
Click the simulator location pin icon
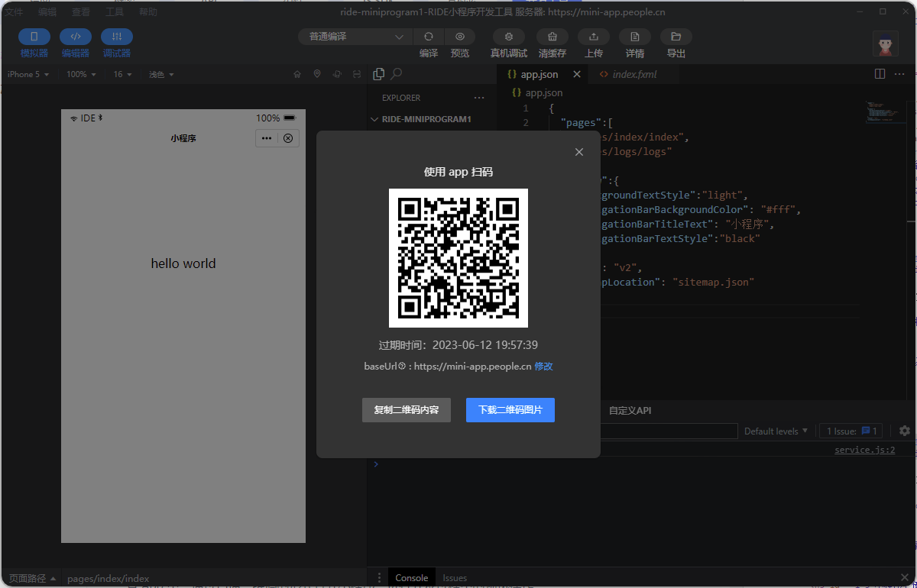point(317,75)
